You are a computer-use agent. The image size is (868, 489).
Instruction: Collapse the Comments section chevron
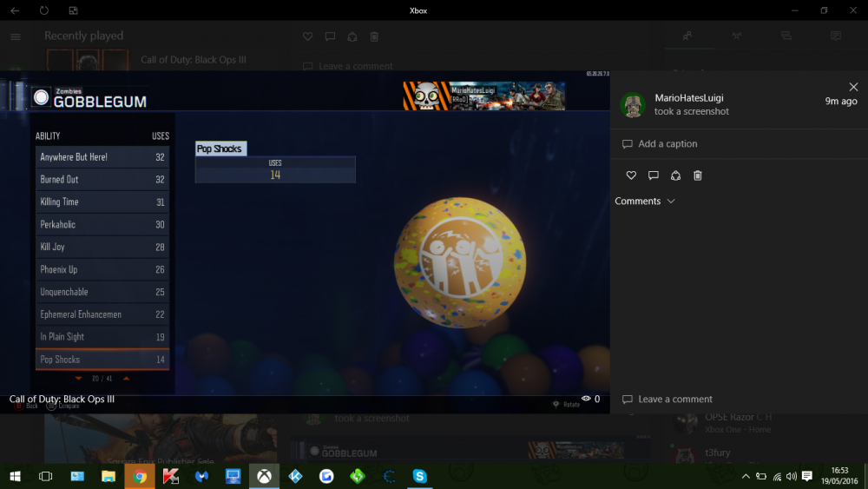(670, 202)
